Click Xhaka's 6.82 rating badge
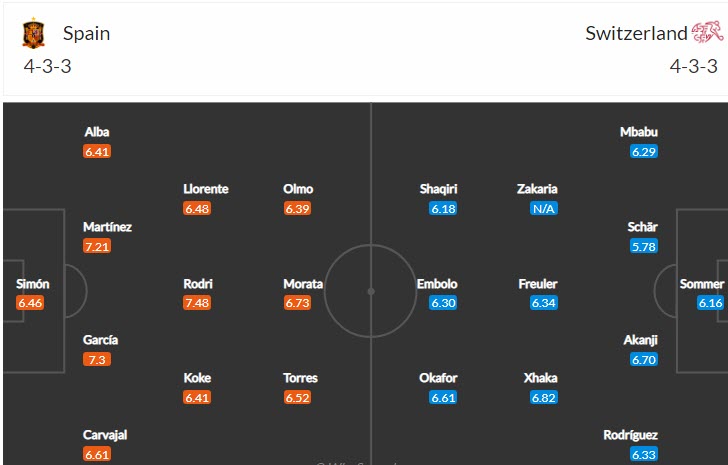The width and height of the screenshot is (728, 465). point(544,397)
